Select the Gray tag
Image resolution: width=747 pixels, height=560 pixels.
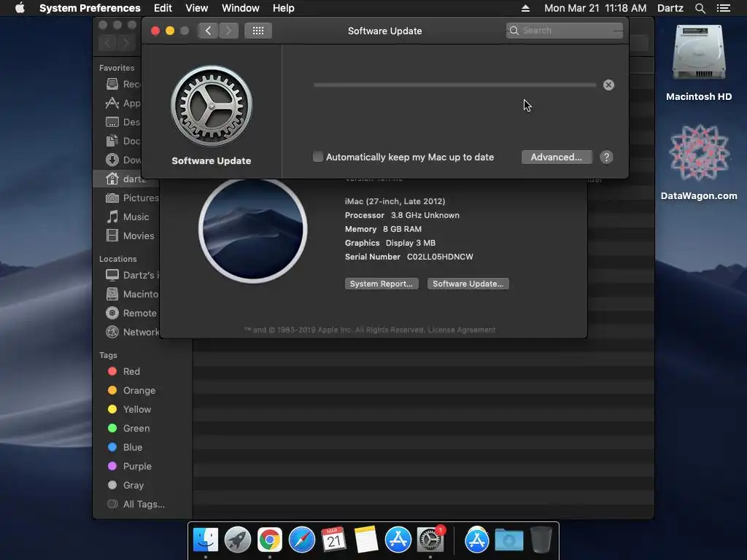125,485
